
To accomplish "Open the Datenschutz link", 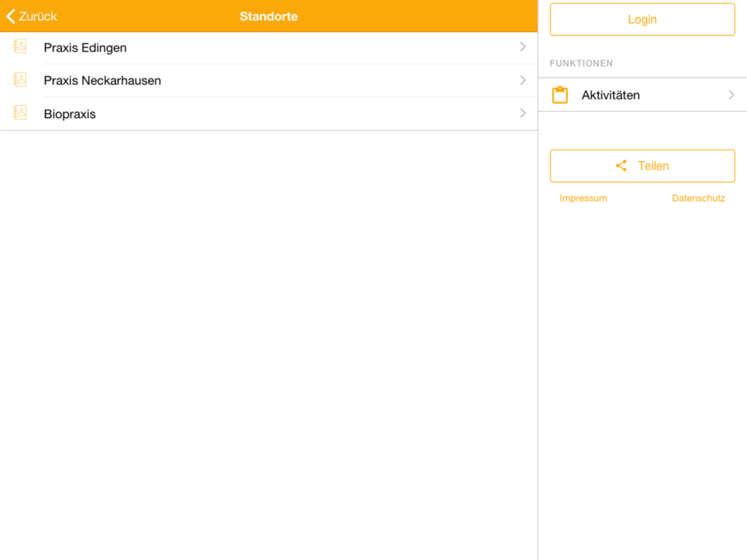I will point(698,198).
